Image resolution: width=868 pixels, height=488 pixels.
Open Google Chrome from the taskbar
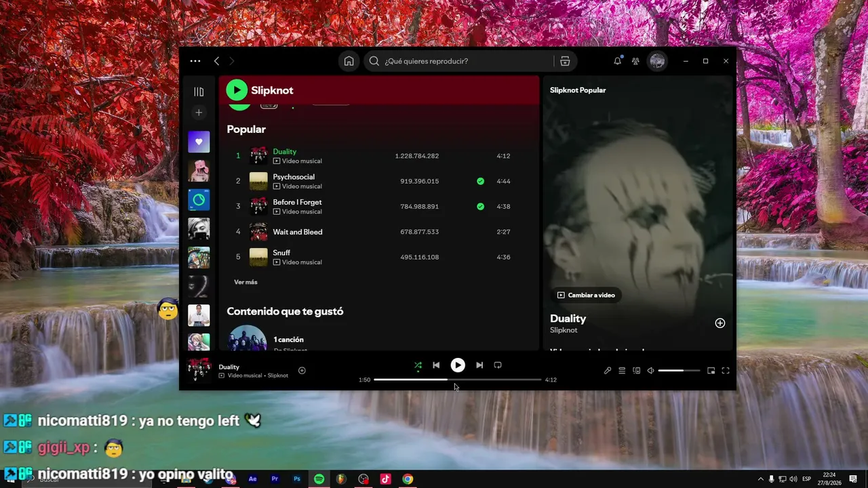coord(408,479)
